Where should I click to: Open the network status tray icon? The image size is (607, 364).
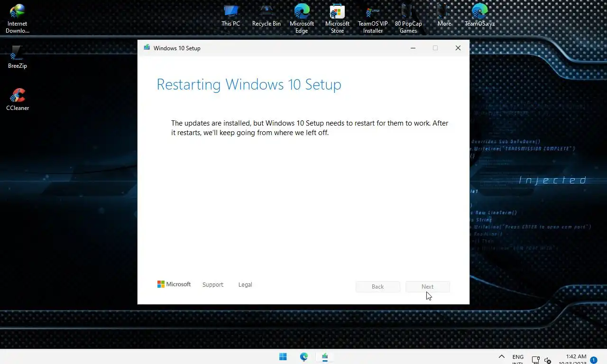point(535,360)
